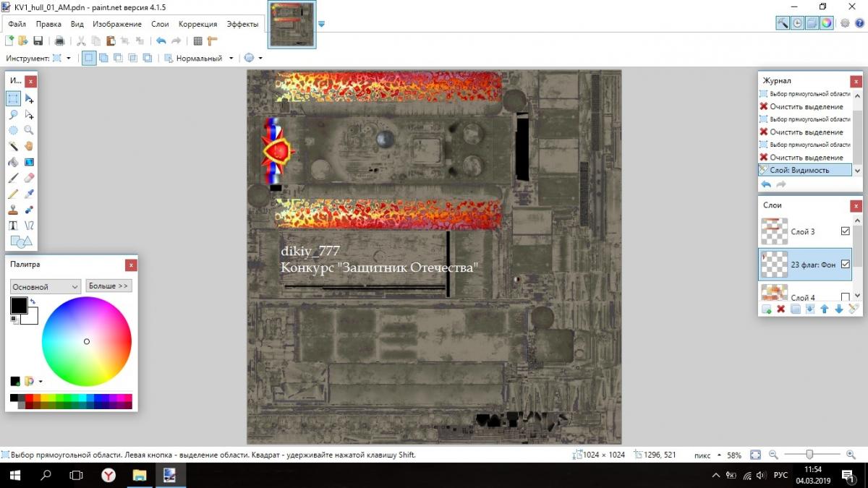Image resolution: width=868 pixels, height=488 pixels.
Task: Select the Text tool
Action: (x=13, y=226)
